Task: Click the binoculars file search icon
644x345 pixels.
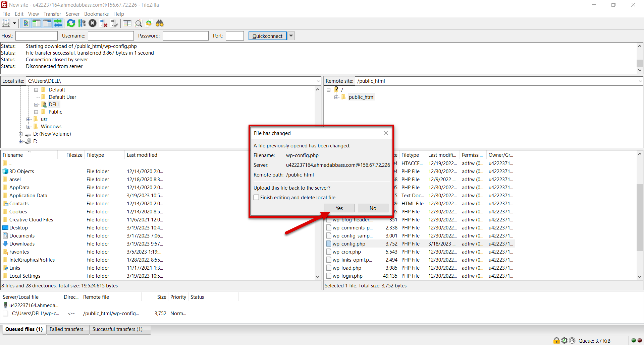Action: pyautogui.click(x=160, y=23)
